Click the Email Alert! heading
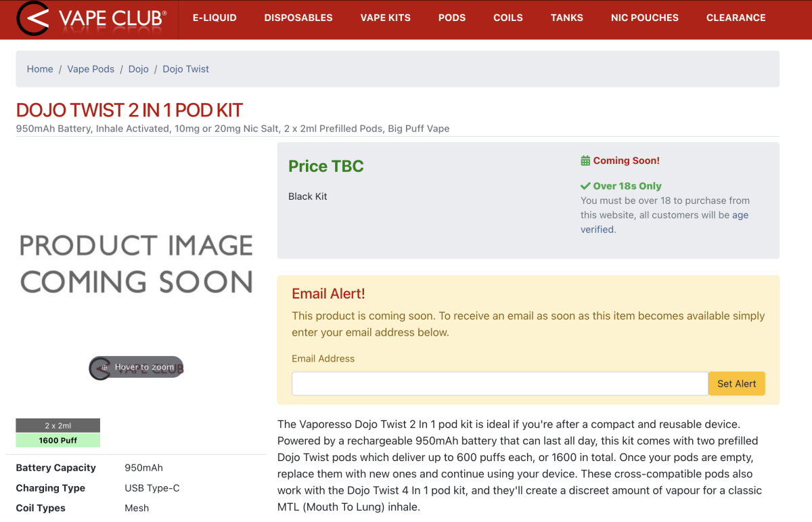The image size is (812, 522). pyautogui.click(x=328, y=294)
